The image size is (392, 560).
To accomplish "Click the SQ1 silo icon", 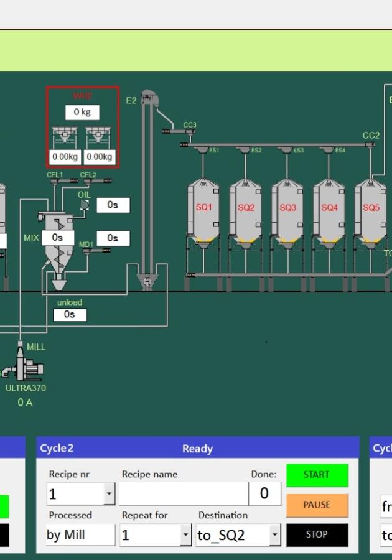I will [203, 212].
